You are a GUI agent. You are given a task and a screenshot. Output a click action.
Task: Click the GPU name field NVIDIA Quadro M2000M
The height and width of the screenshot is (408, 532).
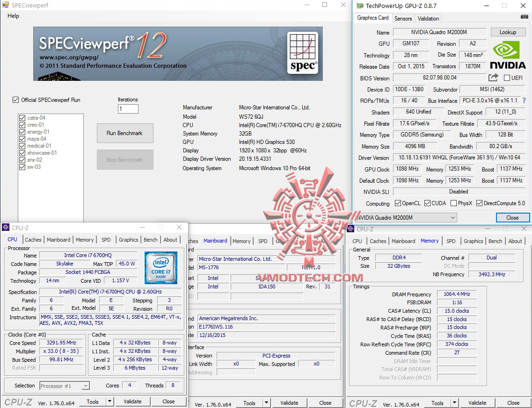tap(439, 32)
